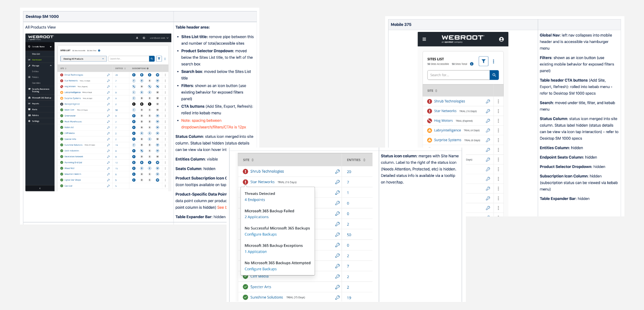This screenshot has height=310, width=644.
Task: Click entities value 19 for Sunshine Solutions, tooltip mockup
Action: point(349,298)
